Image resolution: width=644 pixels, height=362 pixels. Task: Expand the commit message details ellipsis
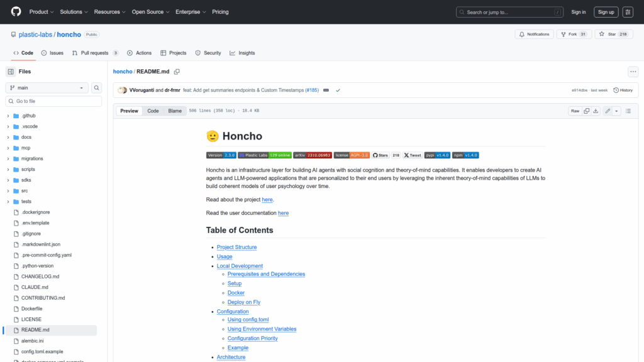(x=326, y=90)
